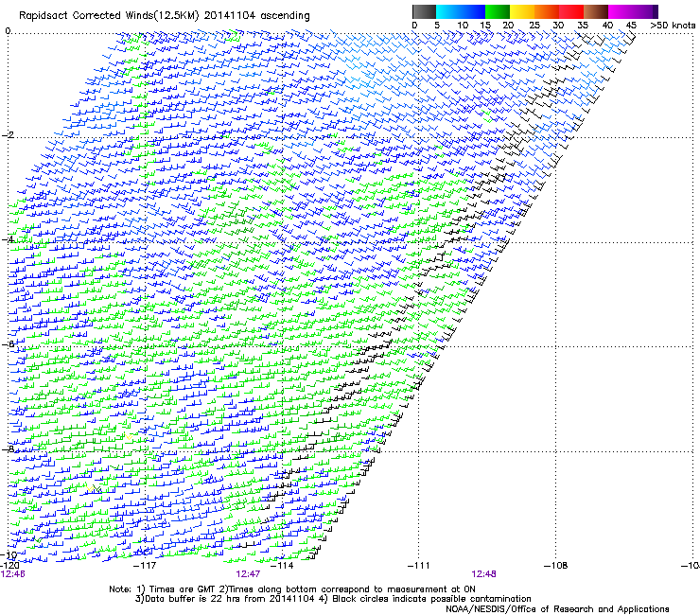Click the '12:48' time label at bottom
700x615 pixels.
[x=483, y=574]
